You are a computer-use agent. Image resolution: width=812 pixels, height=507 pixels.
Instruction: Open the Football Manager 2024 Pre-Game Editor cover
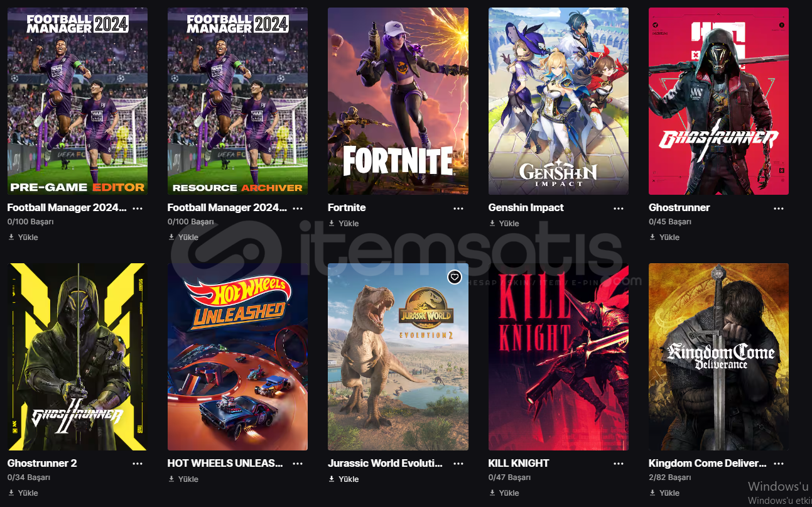[x=77, y=101]
